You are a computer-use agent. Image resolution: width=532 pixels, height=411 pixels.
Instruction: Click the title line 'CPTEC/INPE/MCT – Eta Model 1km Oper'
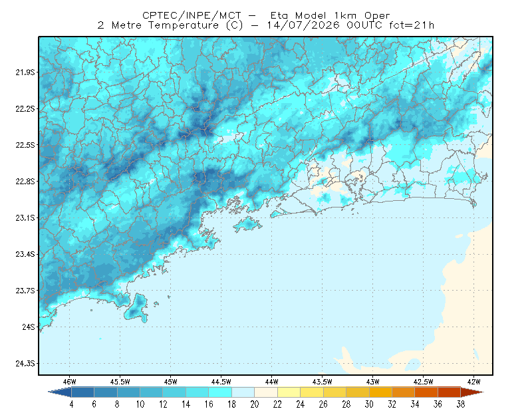point(266,15)
